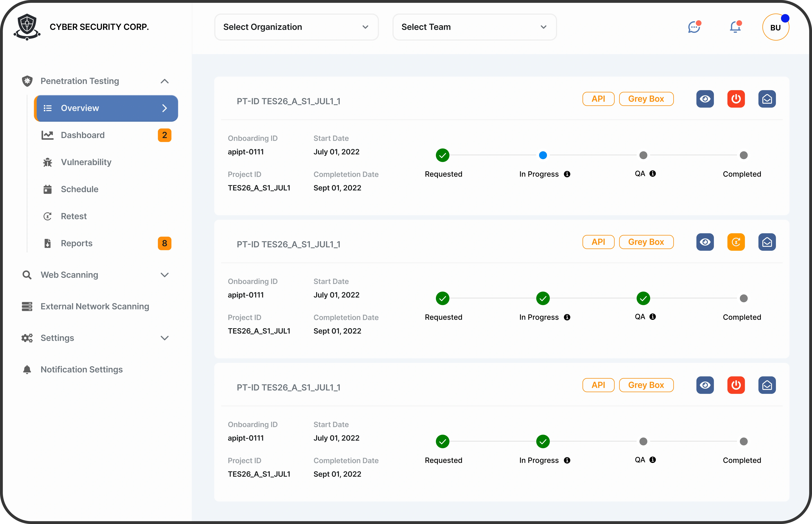The height and width of the screenshot is (524, 812).
Task: Click red power button on first project
Action: pyautogui.click(x=736, y=99)
